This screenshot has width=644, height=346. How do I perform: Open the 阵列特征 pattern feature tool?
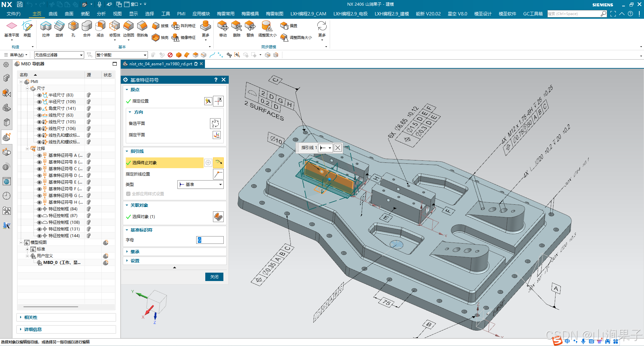coord(183,26)
